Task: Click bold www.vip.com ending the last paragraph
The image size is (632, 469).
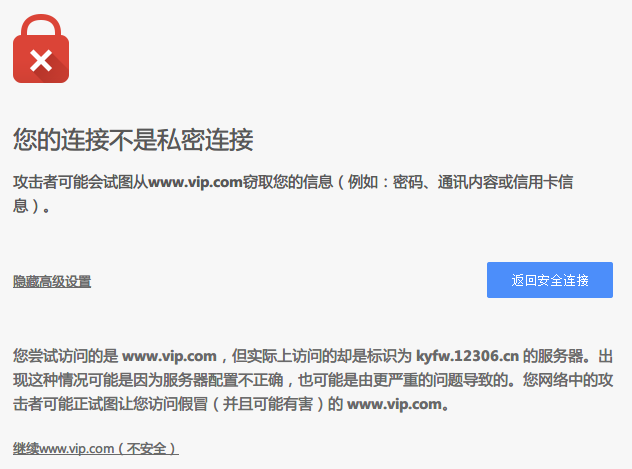Action: [394, 404]
